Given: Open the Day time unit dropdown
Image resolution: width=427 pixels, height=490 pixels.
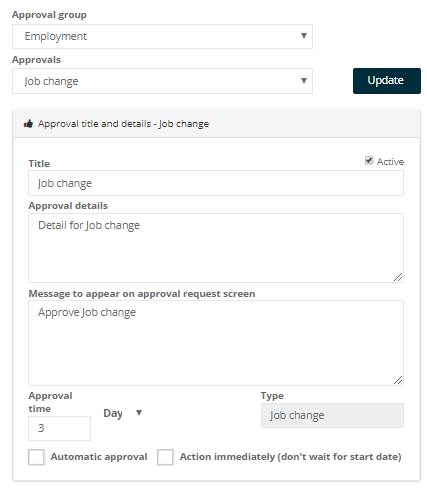Looking at the screenshot, I should (123, 413).
